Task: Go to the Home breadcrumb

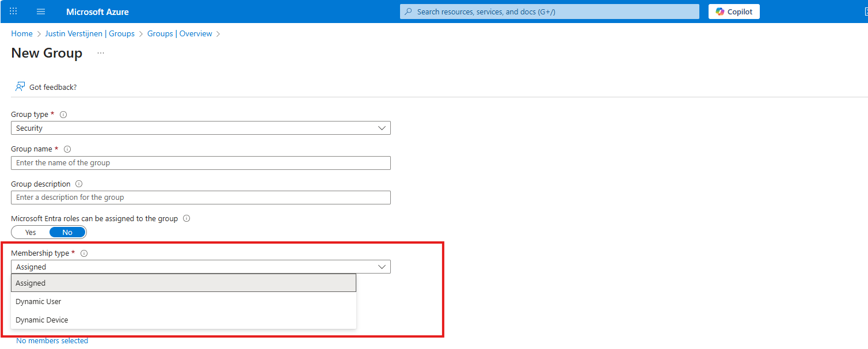Action: [x=22, y=34]
